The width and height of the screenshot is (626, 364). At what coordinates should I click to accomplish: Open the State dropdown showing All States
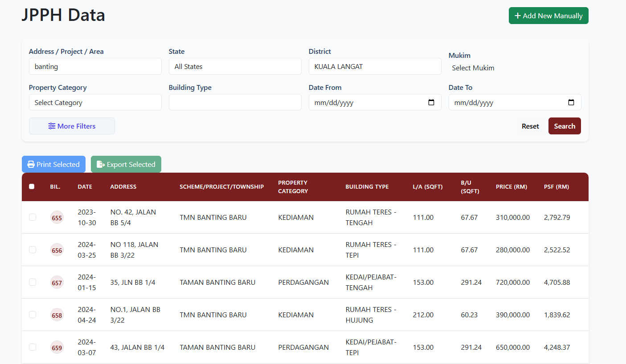235,66
